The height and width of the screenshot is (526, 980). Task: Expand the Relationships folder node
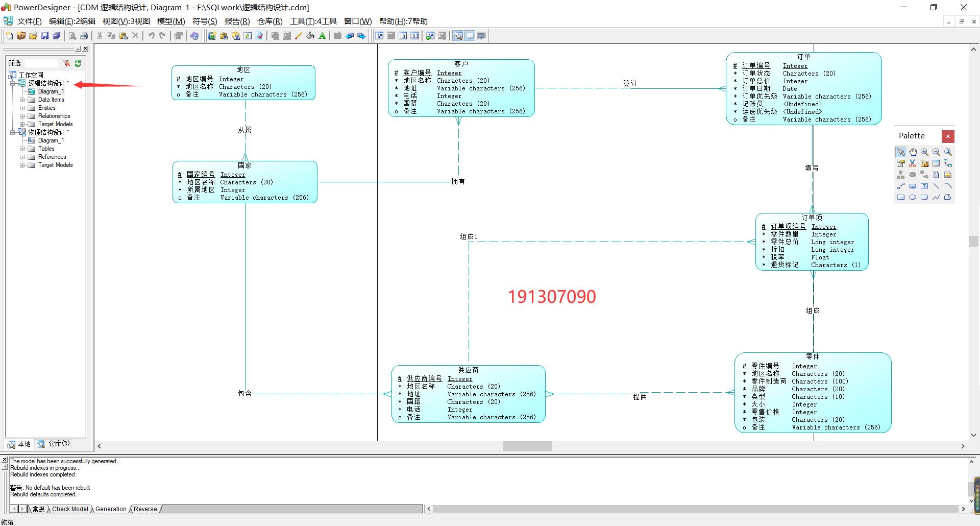tap(22, 116)
